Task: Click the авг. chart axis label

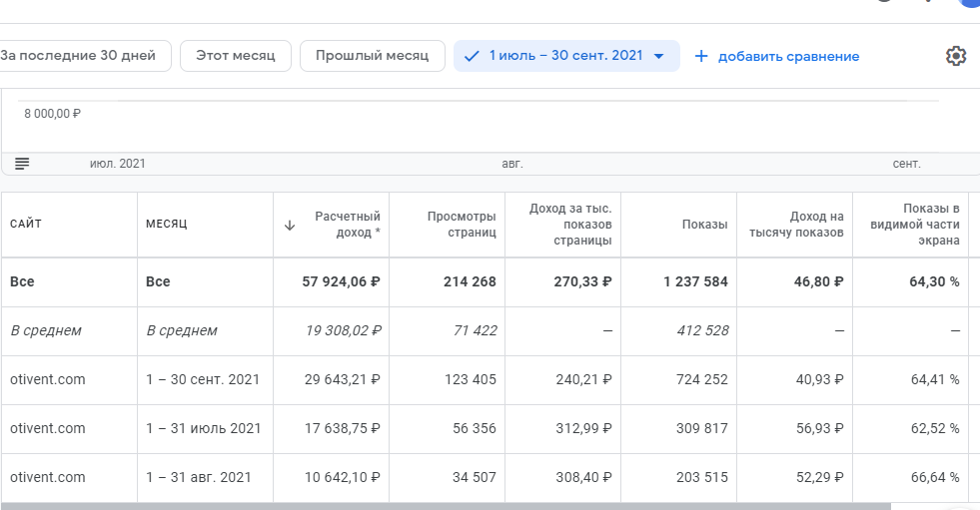Action: tap(511, 164)
